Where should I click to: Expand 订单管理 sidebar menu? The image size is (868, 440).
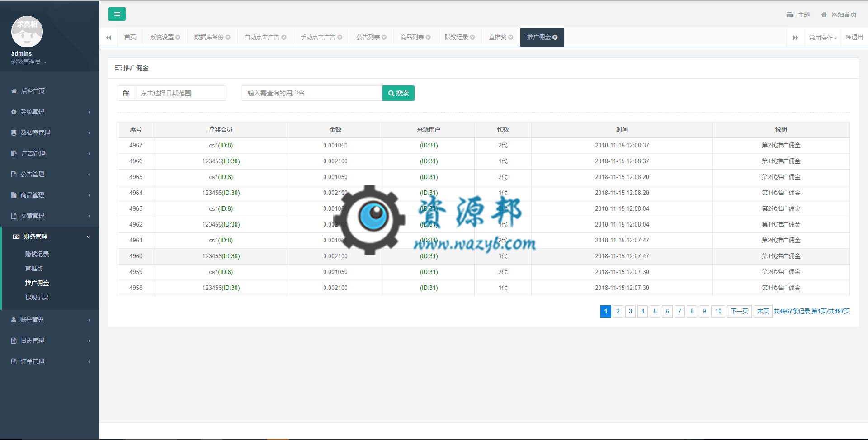(50, 361)
